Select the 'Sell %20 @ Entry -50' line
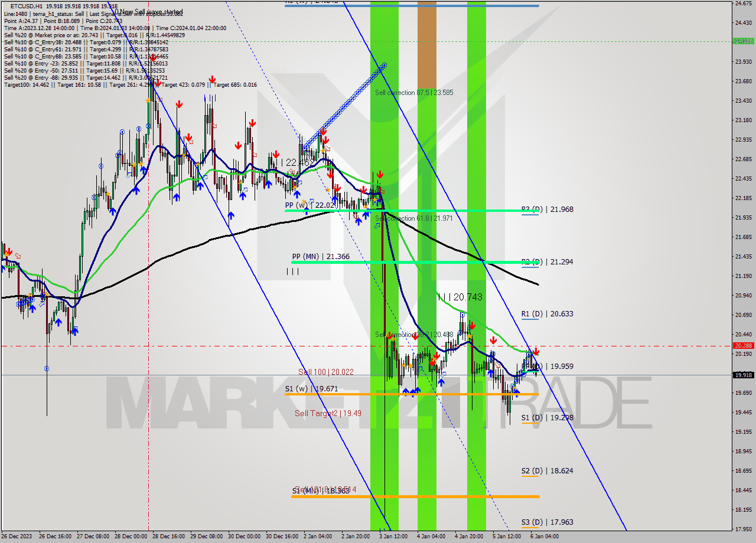This screenshot has width=756, height=543. point(84,71)
